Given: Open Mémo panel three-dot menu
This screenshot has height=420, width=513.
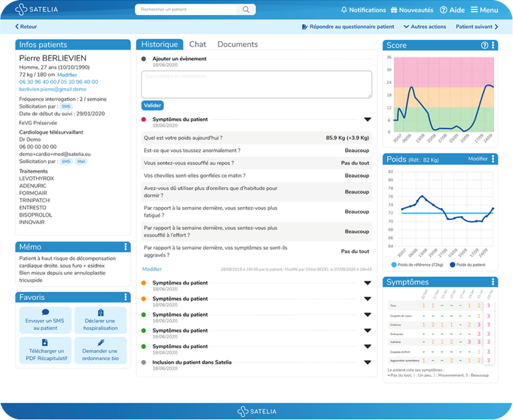Looking at the screenshot, I should tap(126, 247).
